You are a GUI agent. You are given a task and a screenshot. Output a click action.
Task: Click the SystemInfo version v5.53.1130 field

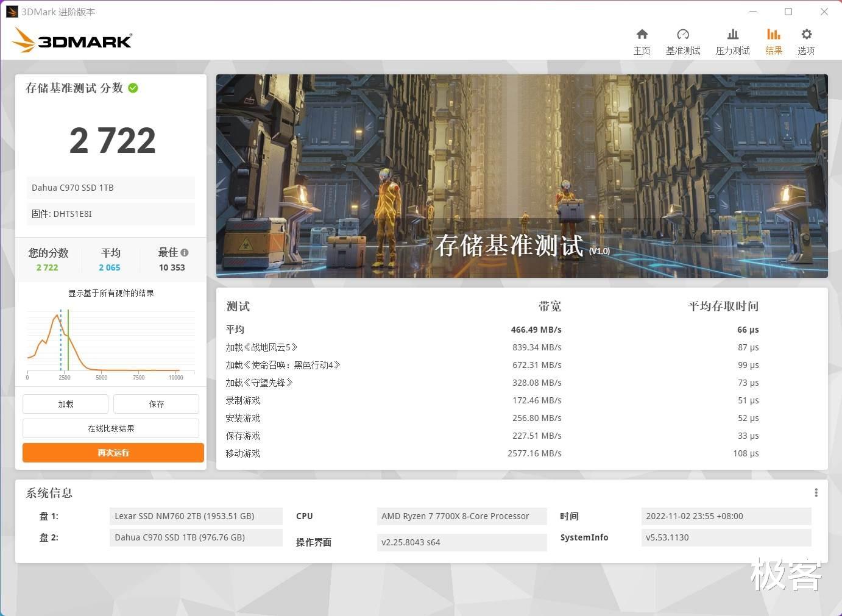coord(726,537)
